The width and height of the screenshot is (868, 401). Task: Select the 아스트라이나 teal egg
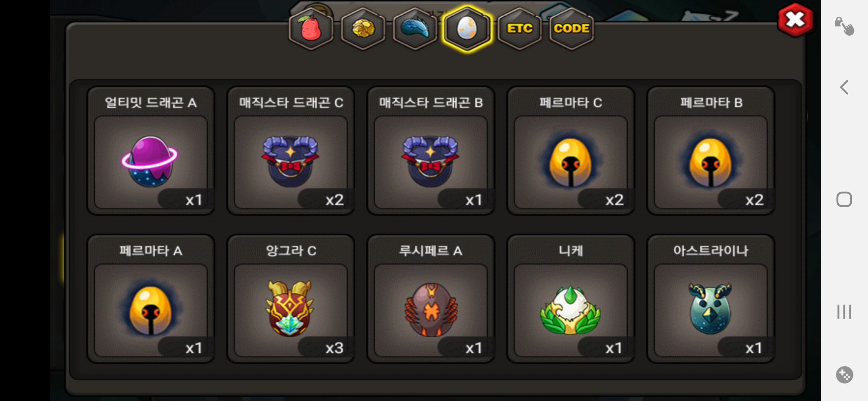711,299
